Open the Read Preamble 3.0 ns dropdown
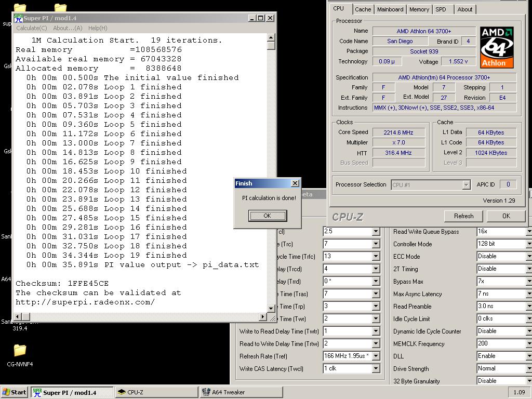 coord(529,307)
